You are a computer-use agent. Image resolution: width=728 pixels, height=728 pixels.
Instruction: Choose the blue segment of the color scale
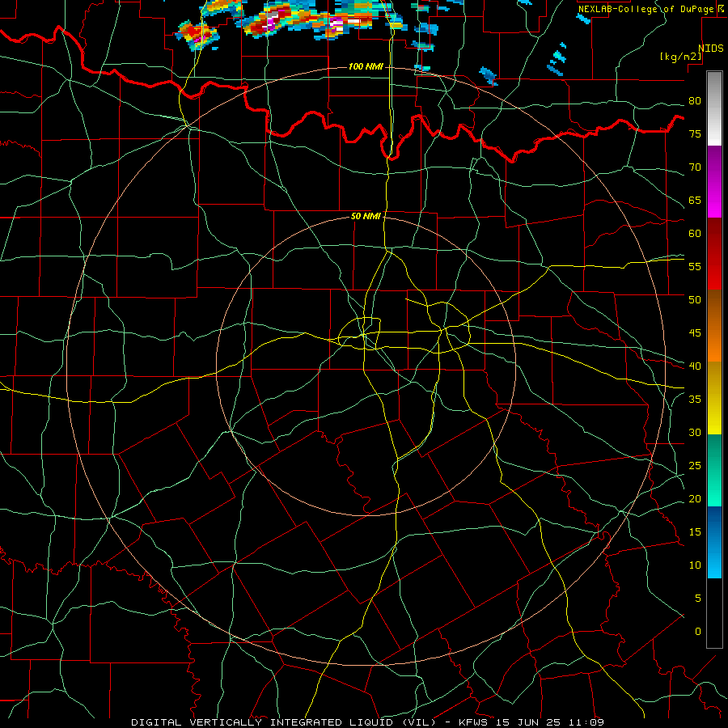(714, 542)
